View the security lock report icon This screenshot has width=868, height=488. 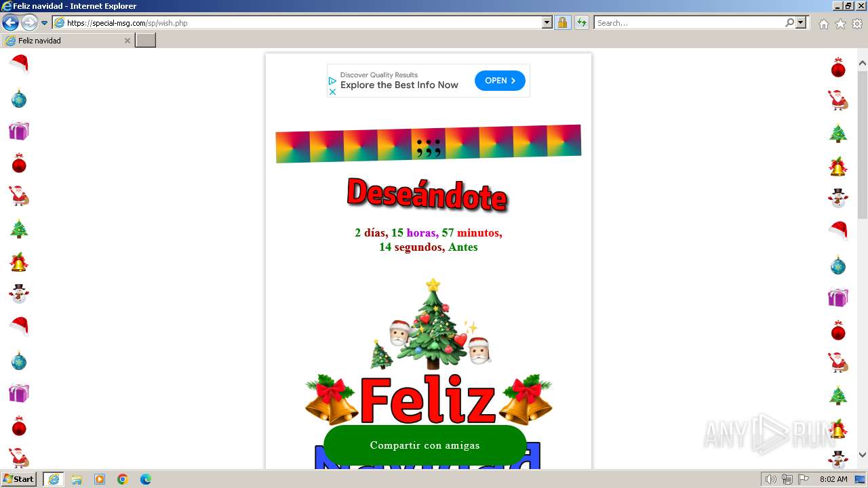pos(562,22)
